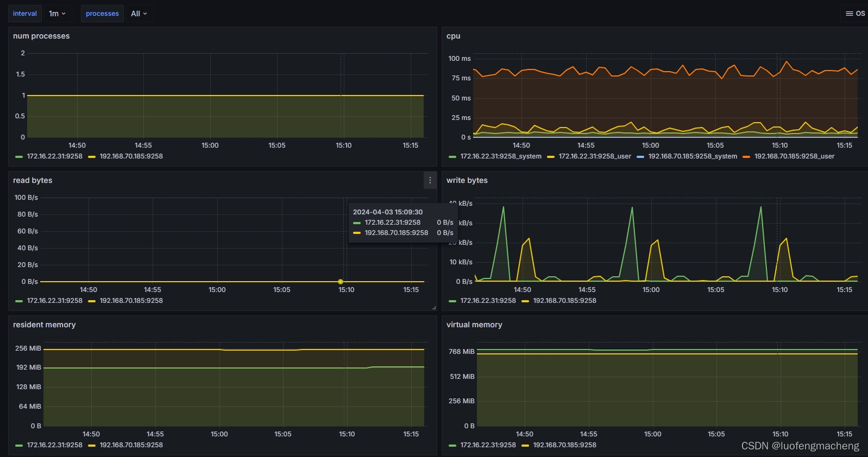
Task: Toggle 192.168.70.185:9258 series in virtual memory legend
Action: click(x=565, y=445)
